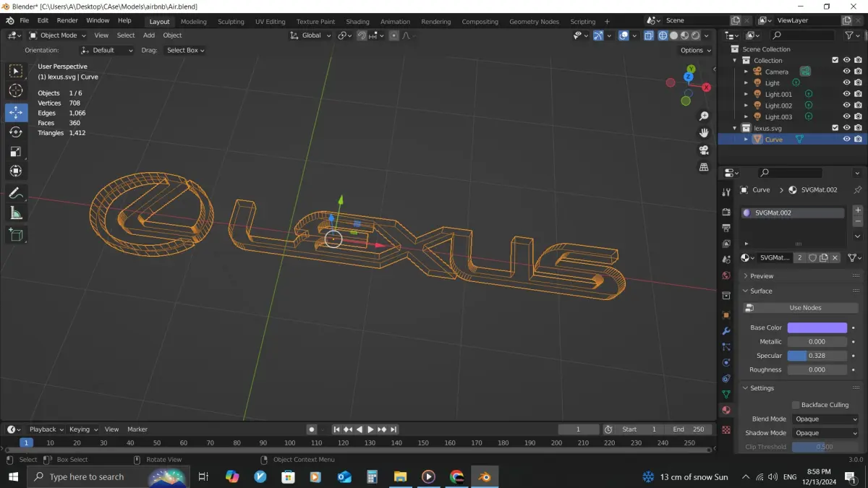Enable Backface Culling checkbox
The height and width of the screenshot is (488, 868).
[796, 405]
